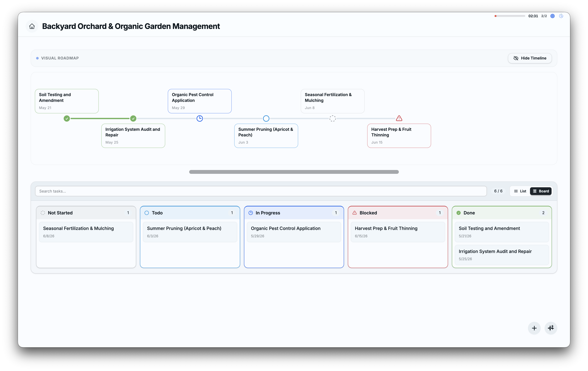Open Organic Pest Control Application board card

tap(294, 232)
